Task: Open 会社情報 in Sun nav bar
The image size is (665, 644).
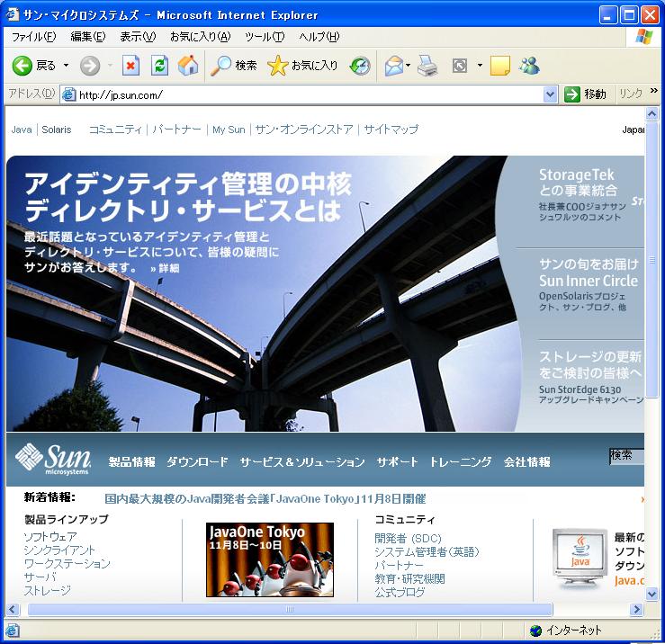Action: pos(526,461)
